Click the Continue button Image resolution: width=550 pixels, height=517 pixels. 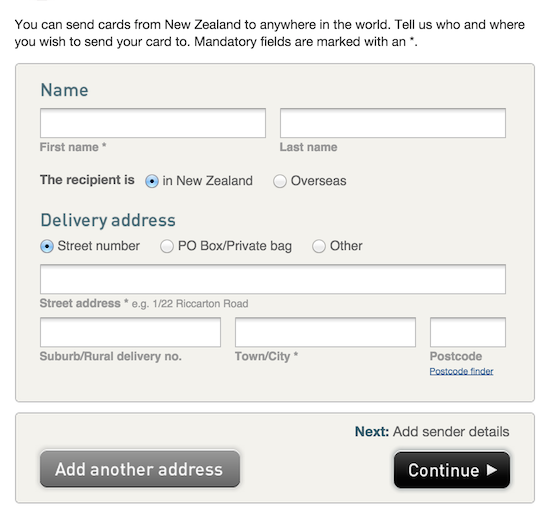[x=452, y=470]
